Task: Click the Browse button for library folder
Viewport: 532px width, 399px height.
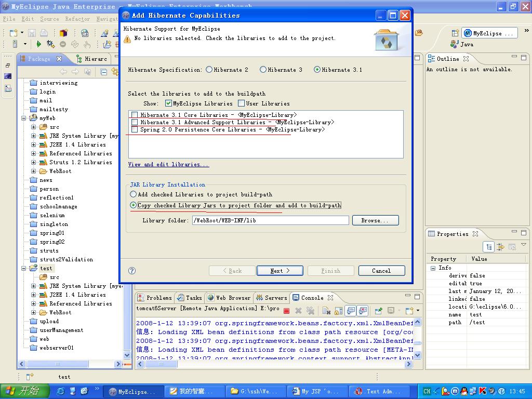Action: tap(375, 220)
